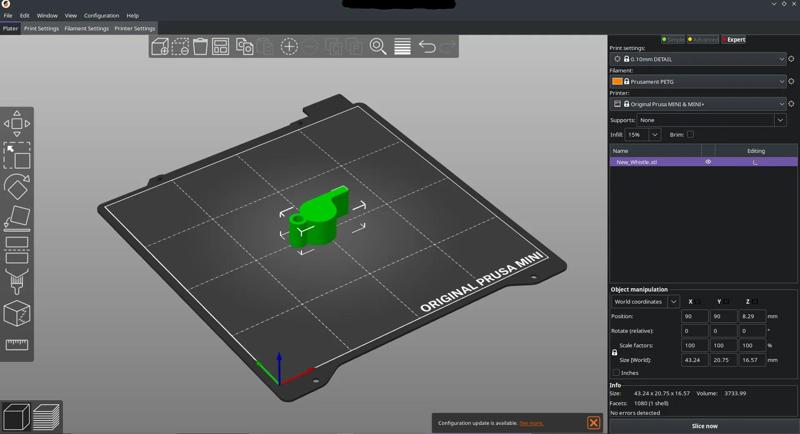Select the Measure ruler tool
This screenshot has width=800, height=434.
coord(17,345)
